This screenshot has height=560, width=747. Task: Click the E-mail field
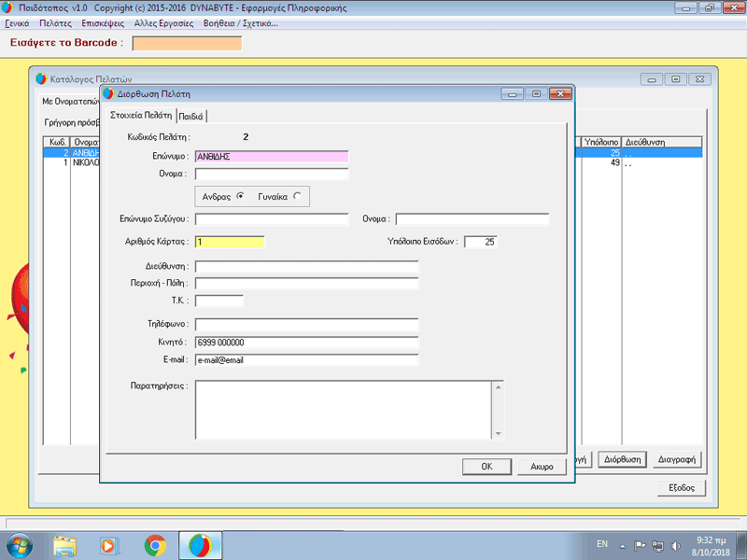[x=306, y=360]
